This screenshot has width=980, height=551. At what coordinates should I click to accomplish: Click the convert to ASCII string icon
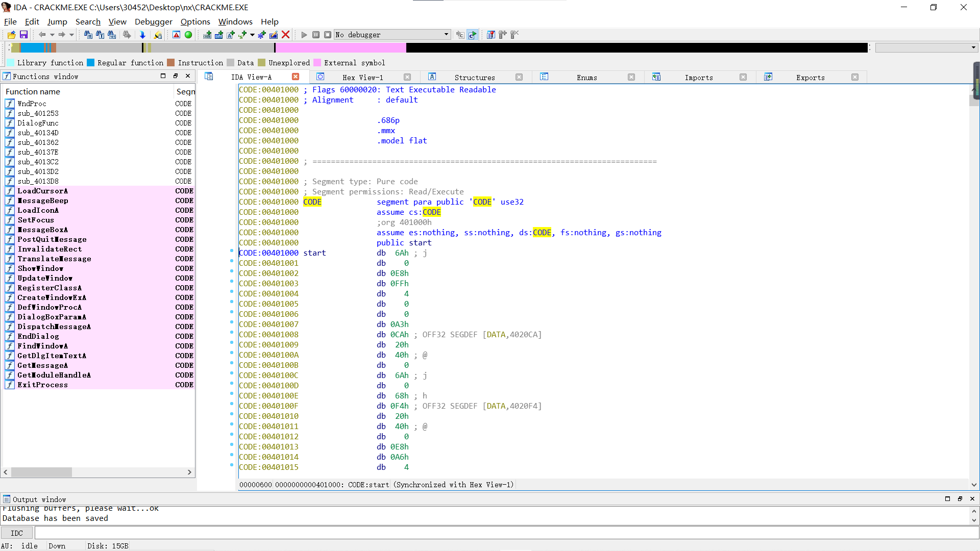[231, 35]
